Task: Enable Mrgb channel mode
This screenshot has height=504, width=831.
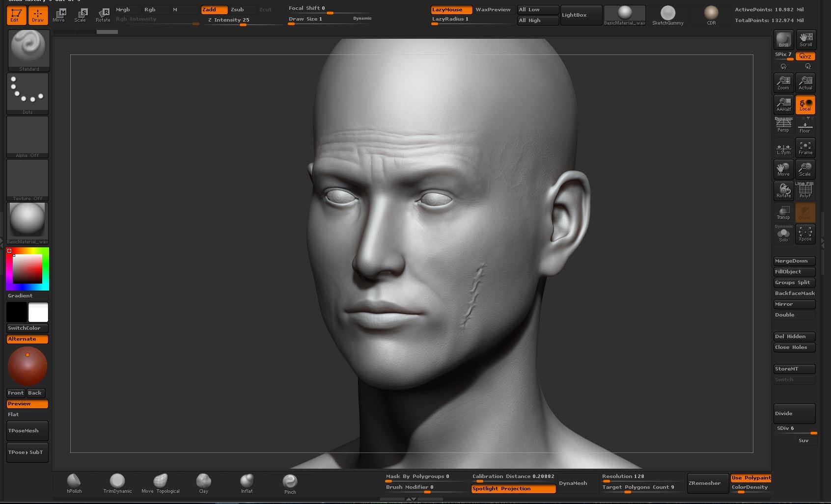Action: click(127, 10)
